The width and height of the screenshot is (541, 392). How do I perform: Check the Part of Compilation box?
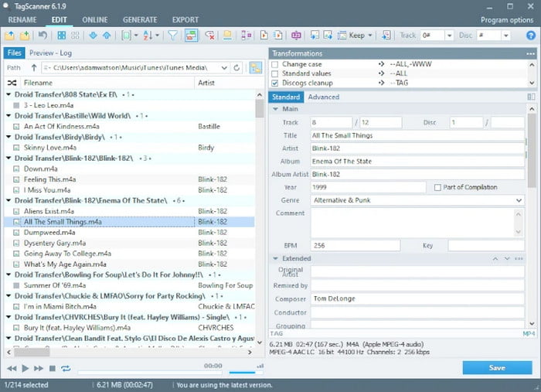tap(437, 187)
